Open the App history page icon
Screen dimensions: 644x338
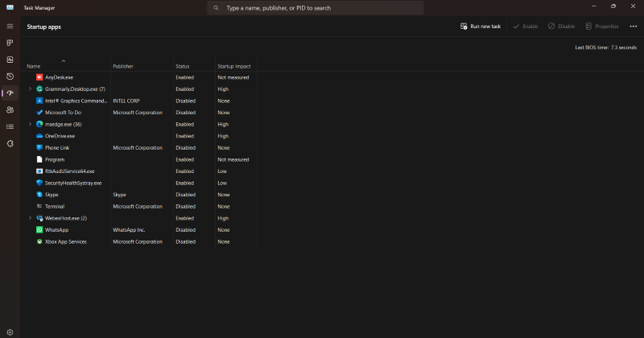(x=10, y=76)
